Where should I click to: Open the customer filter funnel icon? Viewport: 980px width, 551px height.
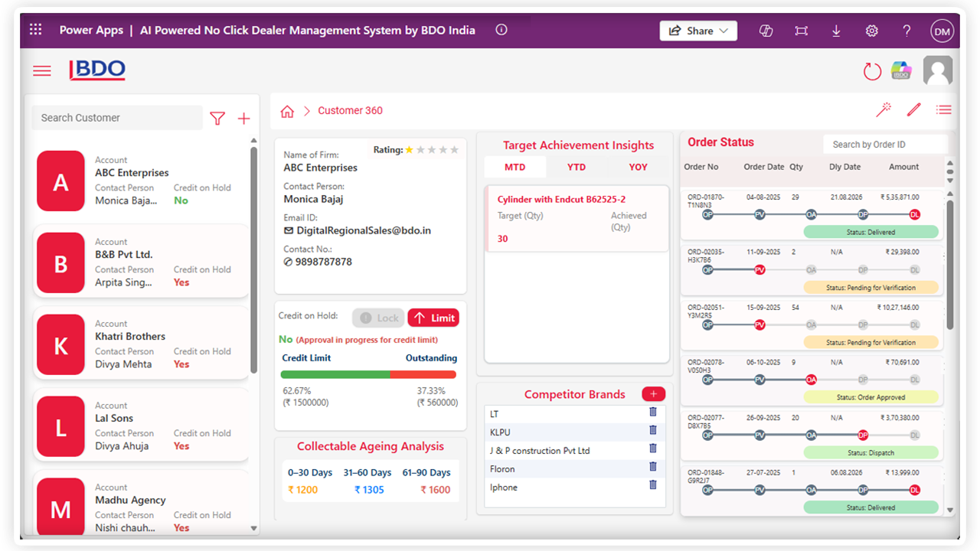(217, 118)
